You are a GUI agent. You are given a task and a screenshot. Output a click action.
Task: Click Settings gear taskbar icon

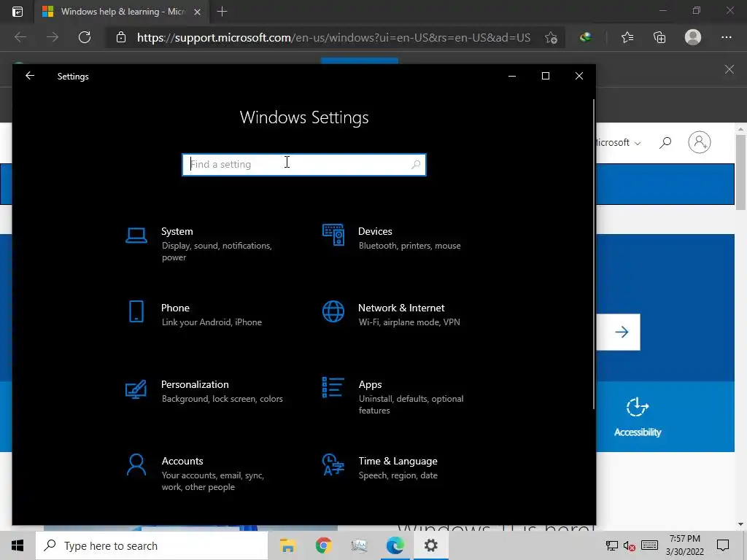tap(430, 545)
